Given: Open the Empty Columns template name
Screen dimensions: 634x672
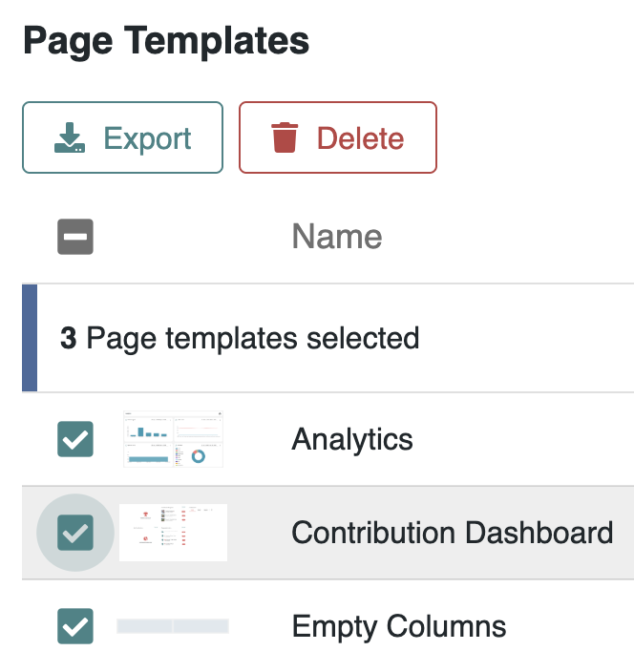Looking at the screenshot, I should coord(398,626).
